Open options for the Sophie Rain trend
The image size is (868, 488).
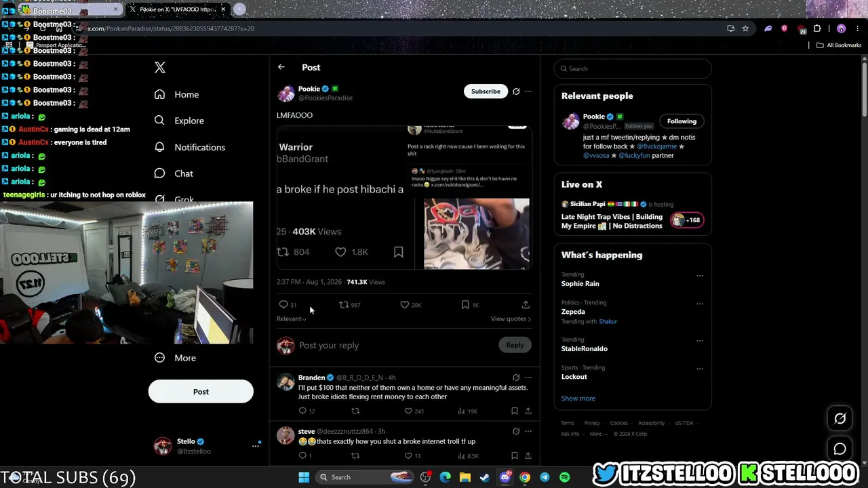tap(700, 276)
